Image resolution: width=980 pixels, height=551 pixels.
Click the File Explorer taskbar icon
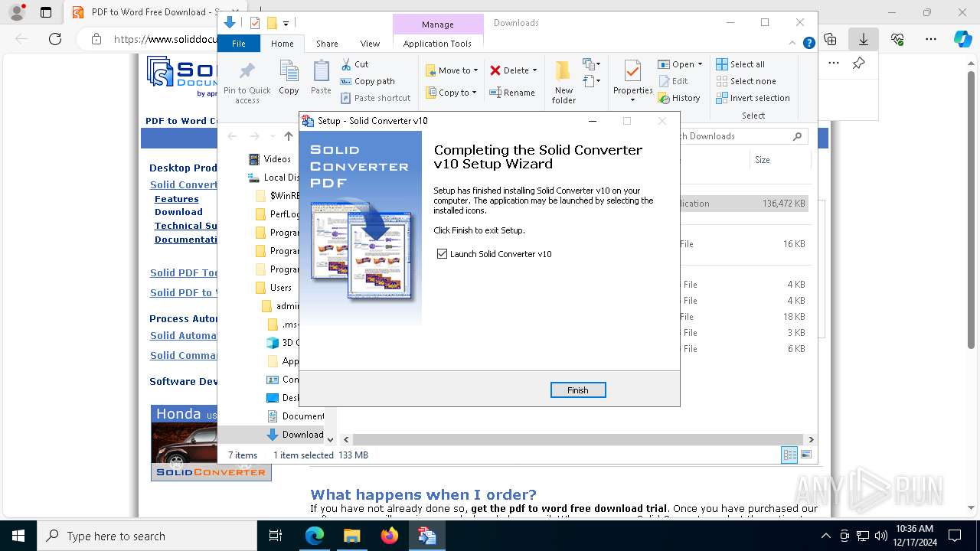(x=352, y=536)
